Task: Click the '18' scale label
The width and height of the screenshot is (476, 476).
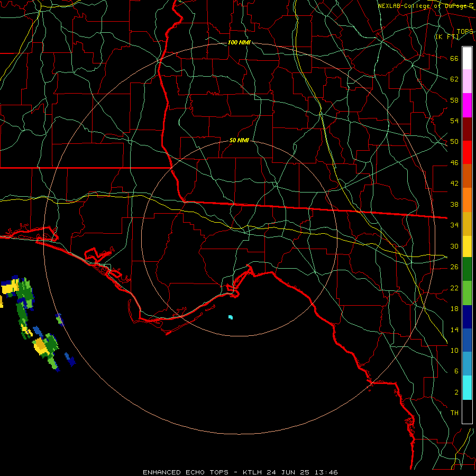Action: [x=454, y=309]
